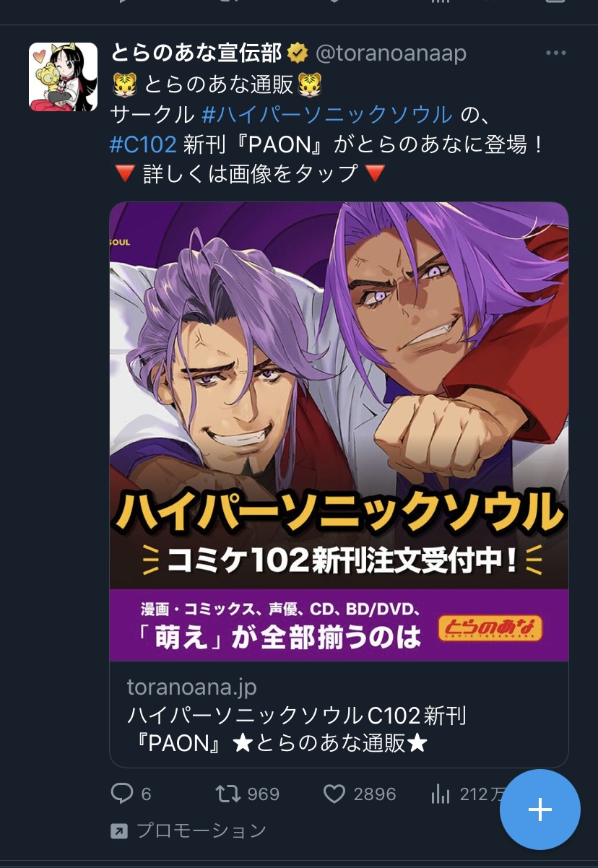This screenshot has width=598, height=868.
Task: View analytics via bar chart icon
Action: click(x=441, y=794)
